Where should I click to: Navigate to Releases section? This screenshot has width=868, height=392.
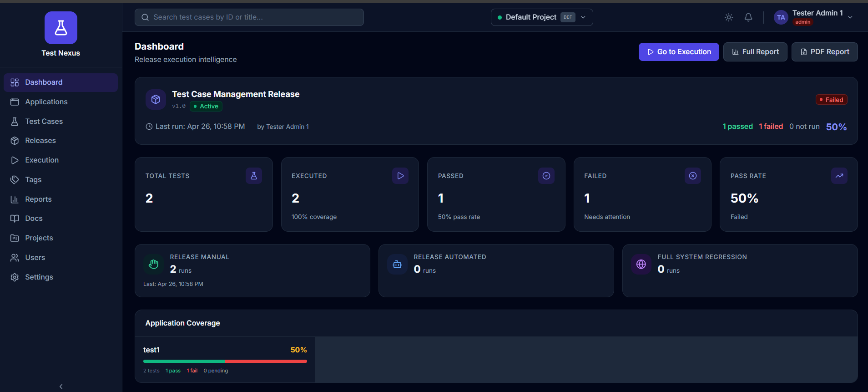pos(61,141)
